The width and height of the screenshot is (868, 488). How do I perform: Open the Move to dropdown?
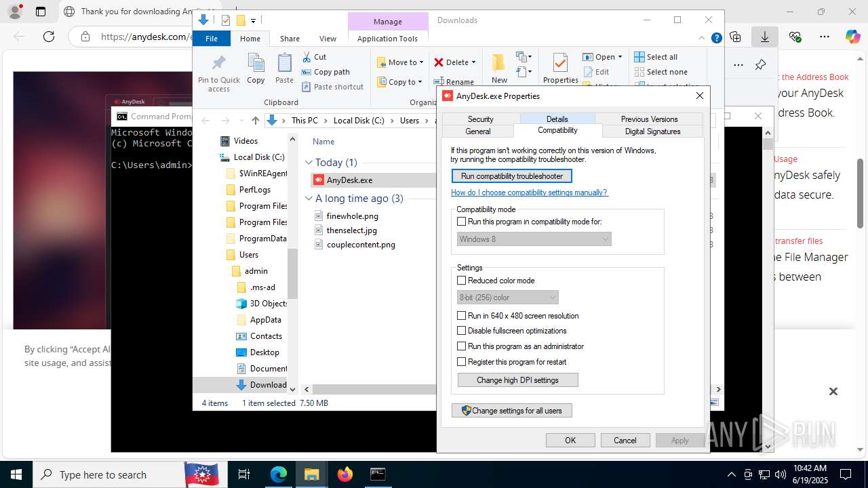[400, 62]
